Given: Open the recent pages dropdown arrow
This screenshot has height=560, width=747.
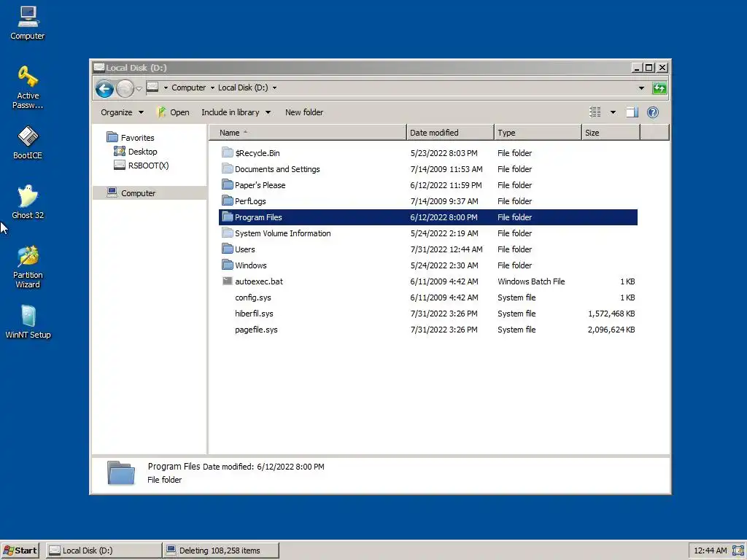Looking at the screenshot, I should click(139, 88).
